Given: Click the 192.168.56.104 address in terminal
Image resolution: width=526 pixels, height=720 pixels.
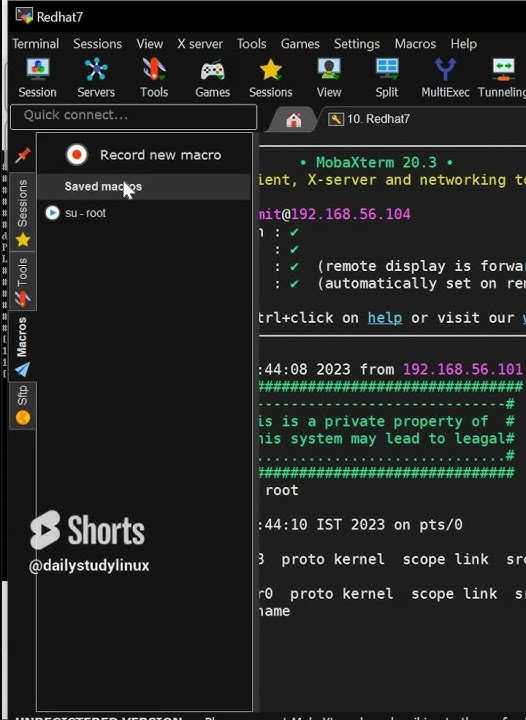Looking at the screenshot, I should point(351,214).
